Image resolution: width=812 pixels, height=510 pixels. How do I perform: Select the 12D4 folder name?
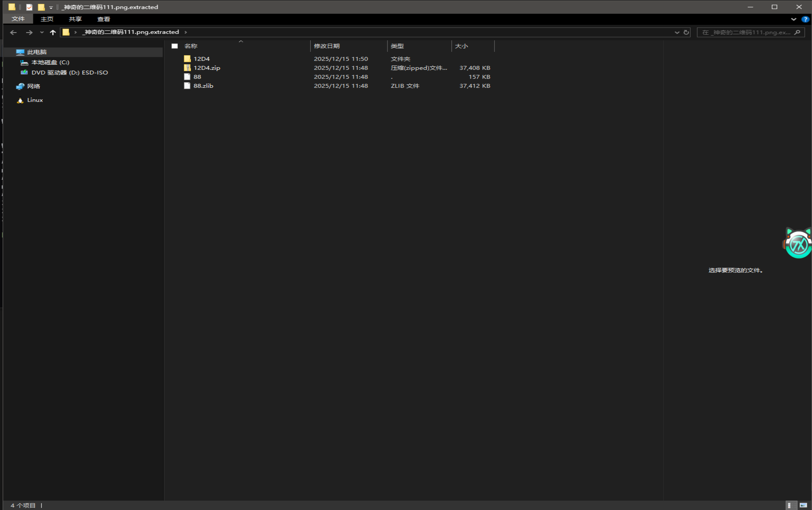pyautogui.click(x=202, y=59)
